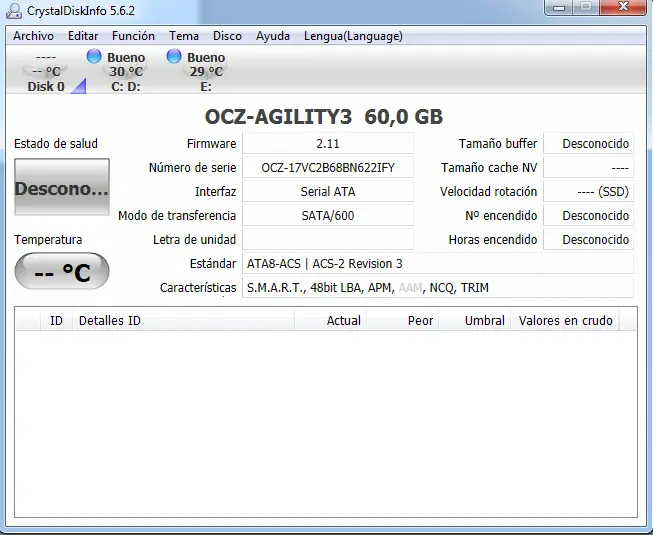The height and width of the screenshot is (535, 653).
Task: Click the OCZ-AGILITY3 60,0 GB title
Action: [x=324, y=117]
